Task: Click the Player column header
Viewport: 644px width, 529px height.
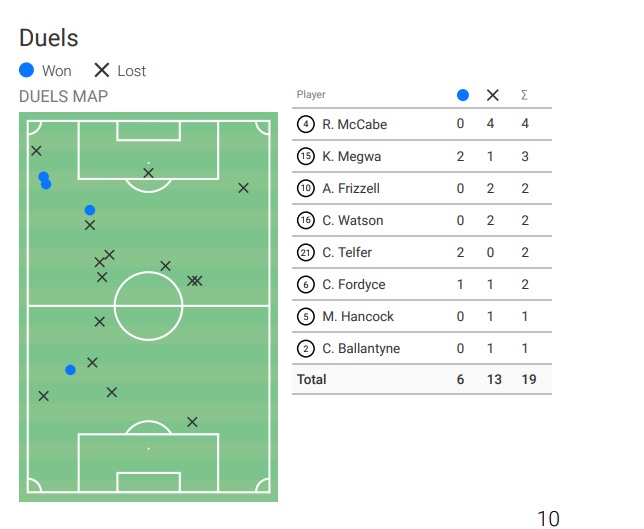Action: coord(311,95)
